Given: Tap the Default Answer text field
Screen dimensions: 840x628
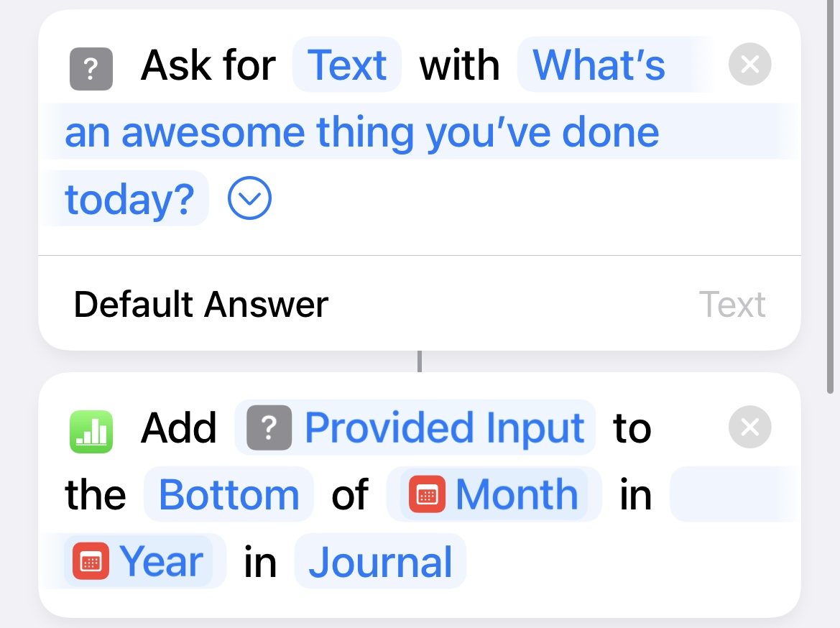Looking at the screenshot, I should click(x=731, y=304).
